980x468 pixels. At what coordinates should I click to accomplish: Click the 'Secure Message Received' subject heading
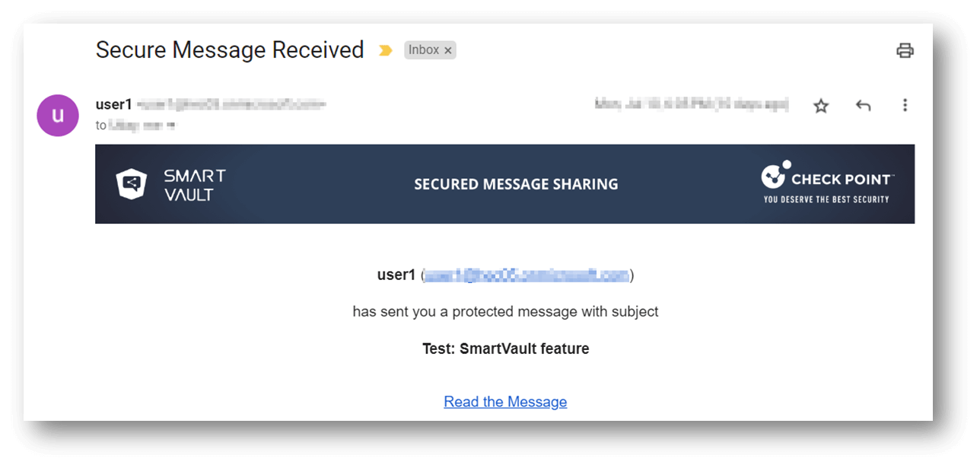pos(230,50)
